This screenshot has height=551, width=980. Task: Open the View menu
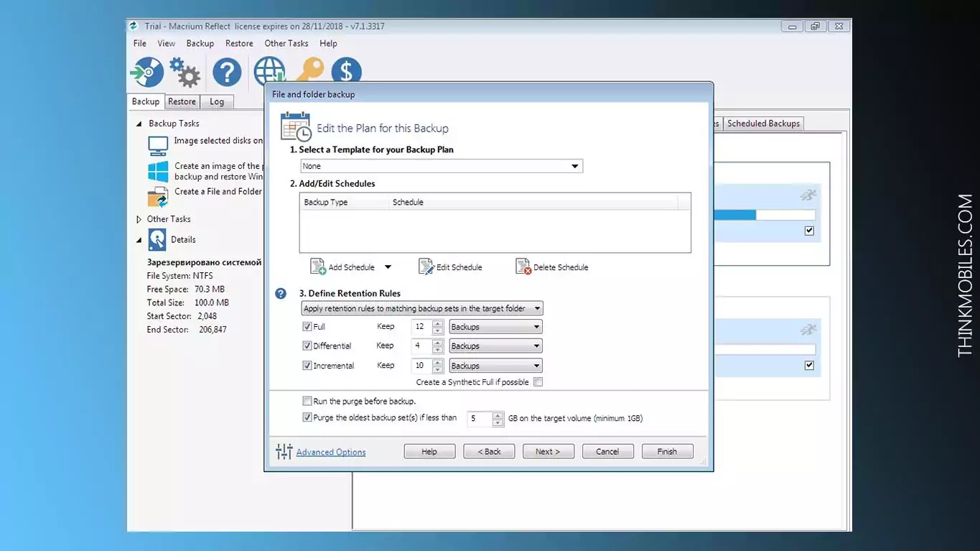click(x=166, y=43)
